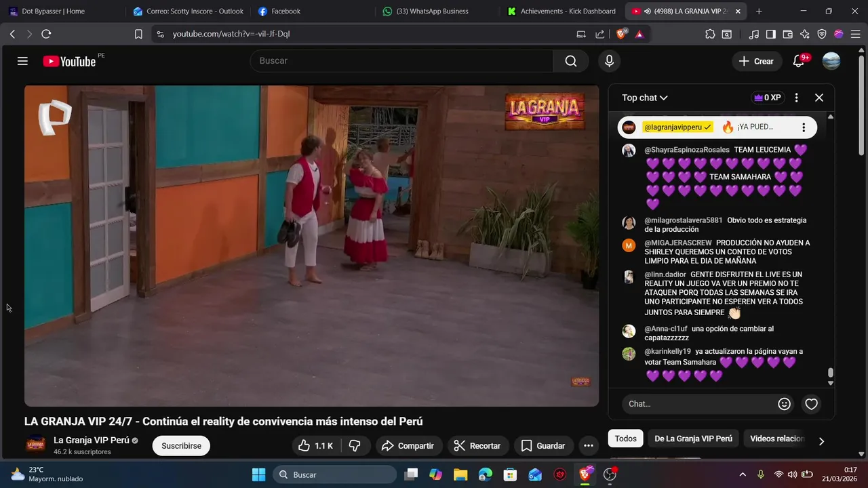Viewport: 868px width, 488px height.
Task: Go to the YouTube home logo
Action: click(69, 61)
